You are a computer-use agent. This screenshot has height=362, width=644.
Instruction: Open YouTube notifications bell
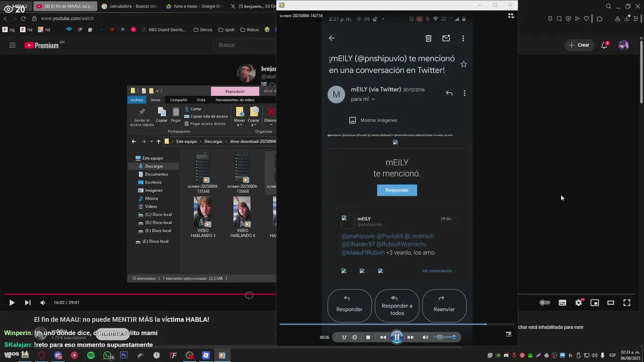tap(604, 45)
